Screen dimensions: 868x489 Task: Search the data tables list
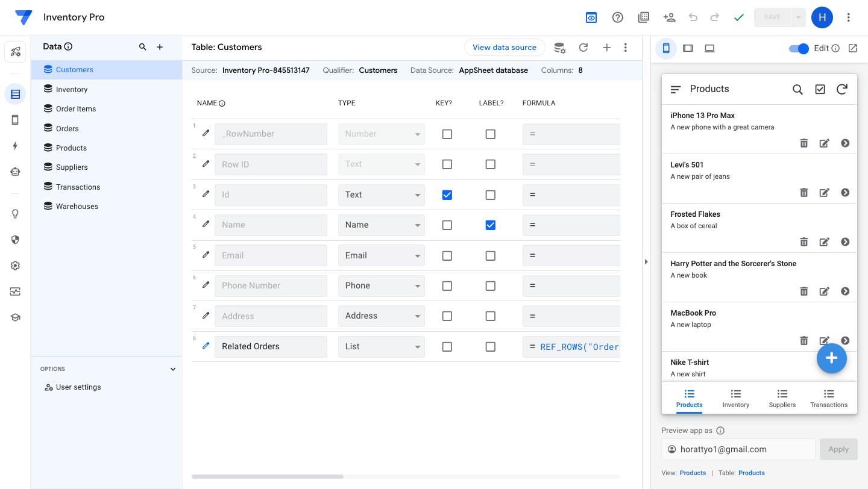coord(143,47)
